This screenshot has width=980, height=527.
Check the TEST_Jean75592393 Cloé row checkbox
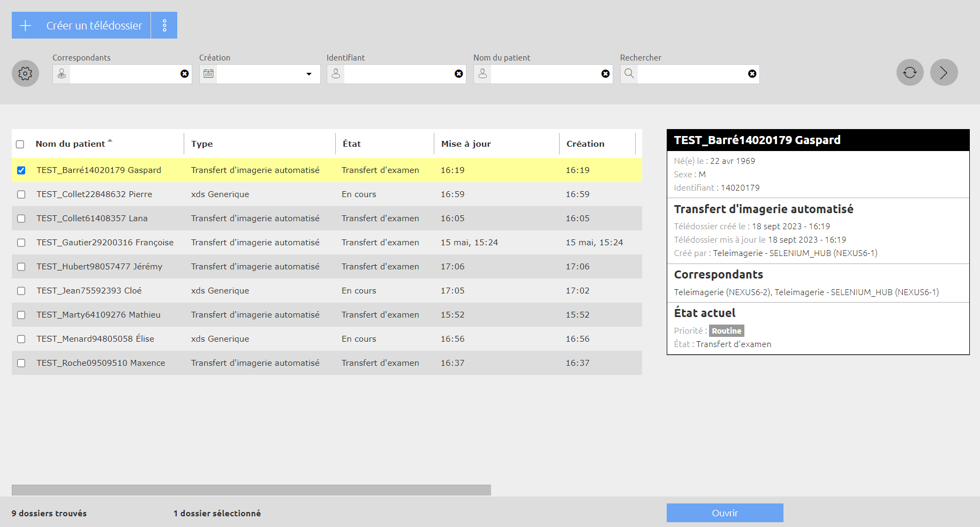pos(21,291)
